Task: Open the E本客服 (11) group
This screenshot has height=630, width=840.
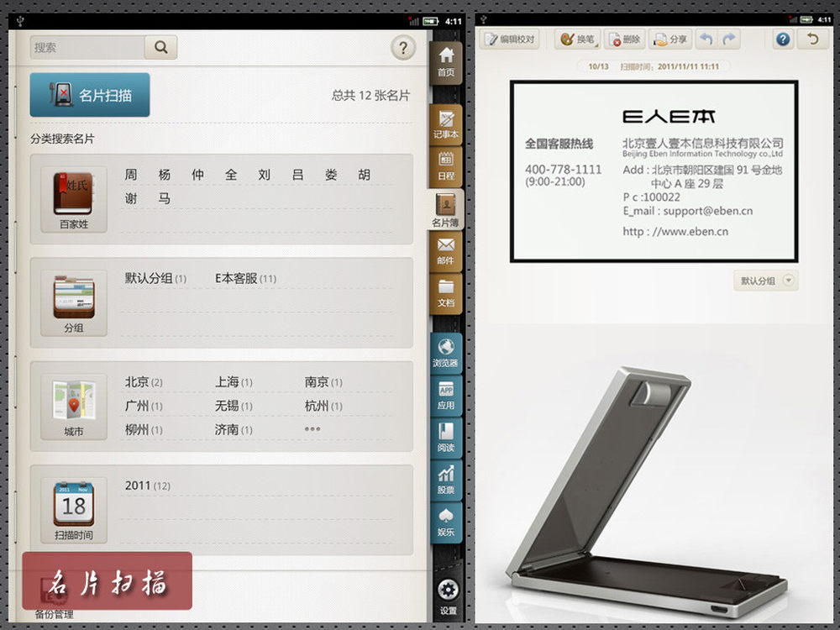Action: point(245,279)
